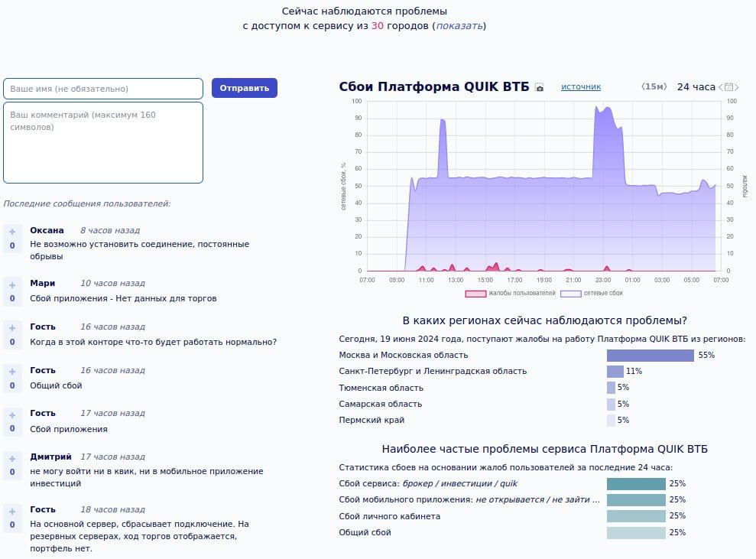Screen dimensions: 756x559
Task: Open the calendar date picker icon
Action: (x=728, y=87)
